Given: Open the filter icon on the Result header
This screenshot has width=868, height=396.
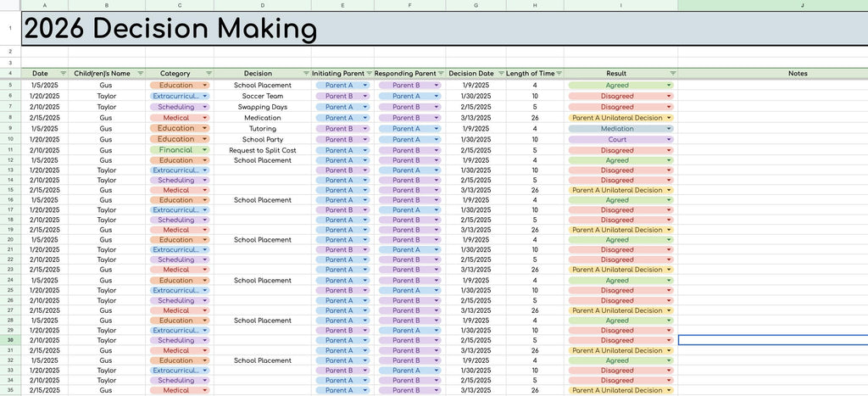Looking at the screenshot, I should (672, 73).
